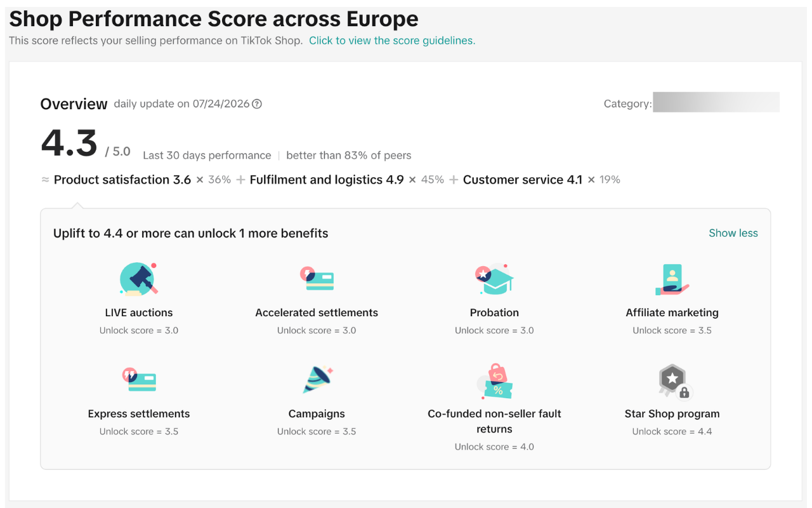The height and width of the screenshot is (508, 812).
Task: Click "Uplift to 4.4 or more" heading
Action: tap(191, 233)
